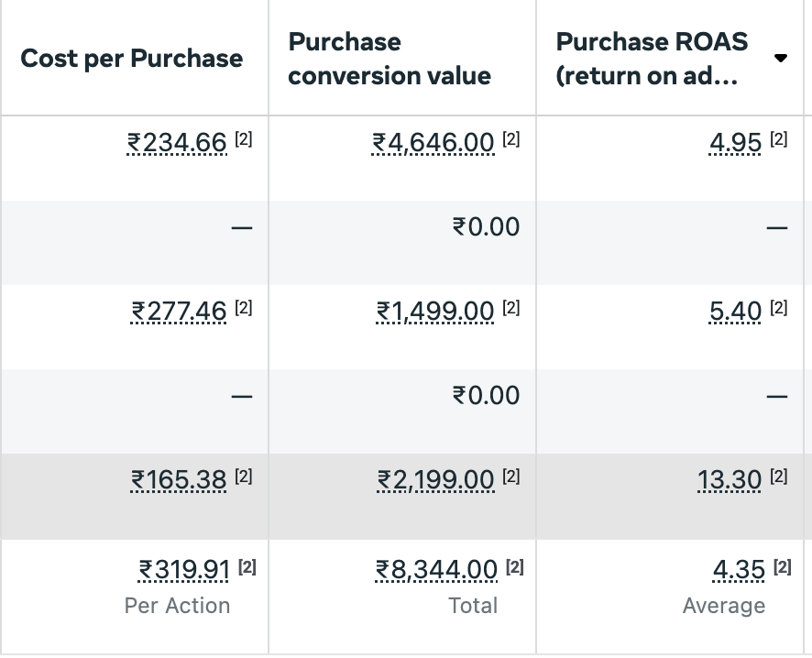This screenshot has width=812, height=658.
Task: Click footnote [2] beside ₹1,499.00
Action: 511,309
